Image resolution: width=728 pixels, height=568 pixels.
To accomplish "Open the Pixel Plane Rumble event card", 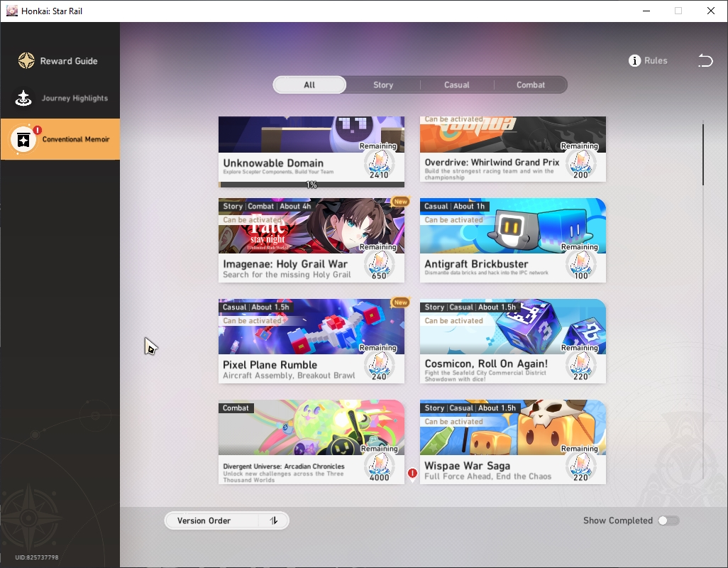I will tap(311, 341).
